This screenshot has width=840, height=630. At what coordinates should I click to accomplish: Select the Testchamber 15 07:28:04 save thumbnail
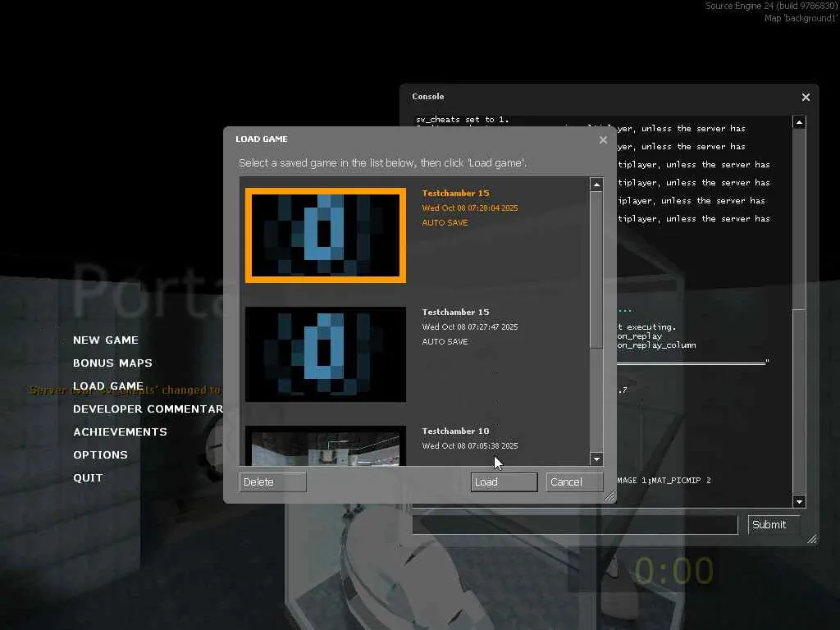pos(326,235)
